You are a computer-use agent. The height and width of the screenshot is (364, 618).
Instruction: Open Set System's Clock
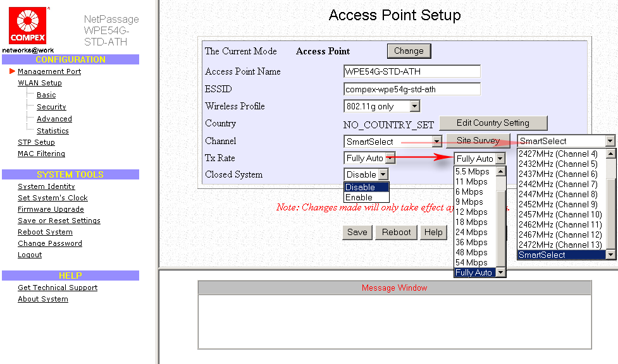pyautogui.click(x=53, y=198)
